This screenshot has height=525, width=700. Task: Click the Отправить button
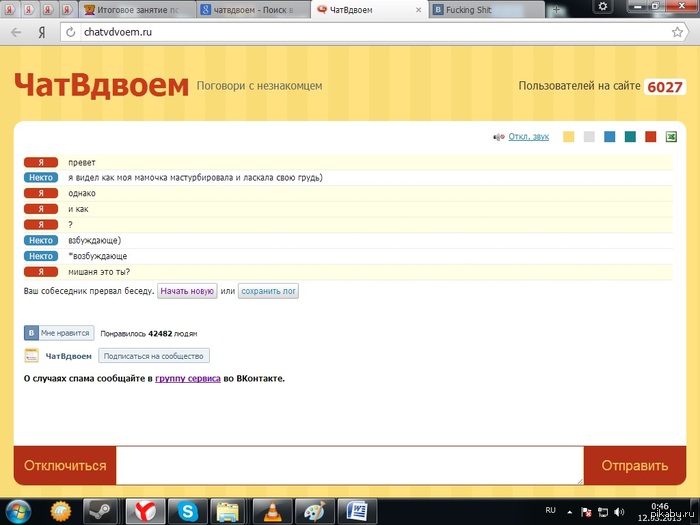635,465
